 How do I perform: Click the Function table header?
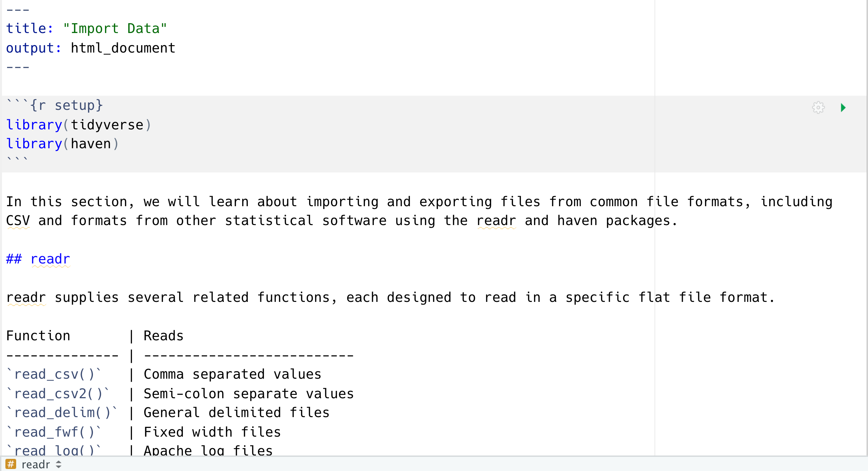point(38,336)
